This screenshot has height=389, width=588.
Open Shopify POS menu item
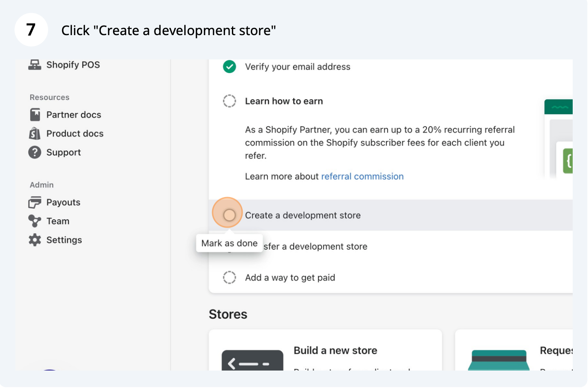(x=73, y=65)
